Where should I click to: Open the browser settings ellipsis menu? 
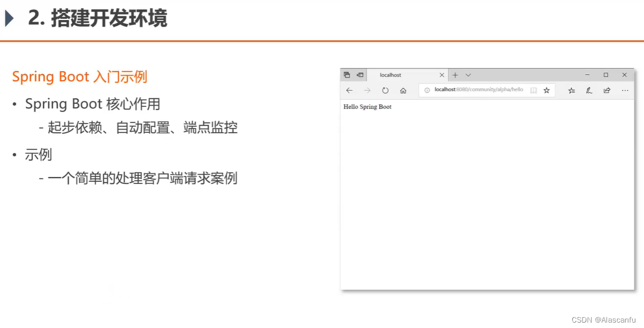[625, 91]
